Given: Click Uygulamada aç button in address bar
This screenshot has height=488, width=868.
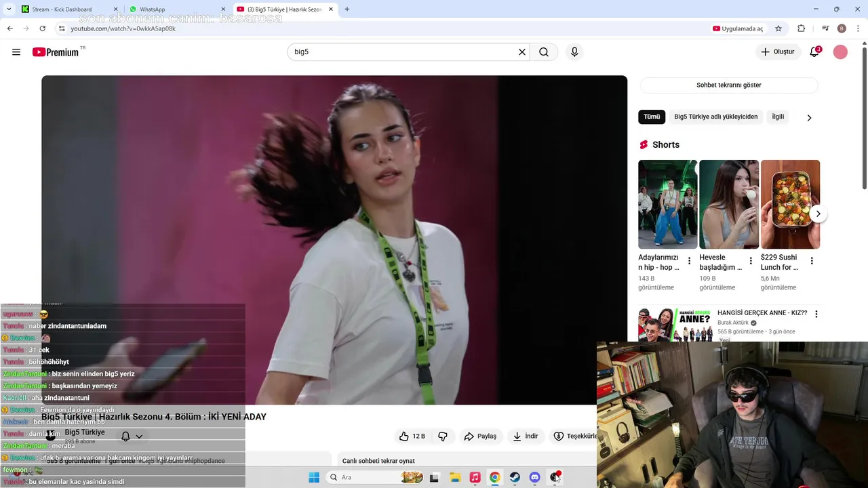Looking at the screenshot, I should coord(738,28).
